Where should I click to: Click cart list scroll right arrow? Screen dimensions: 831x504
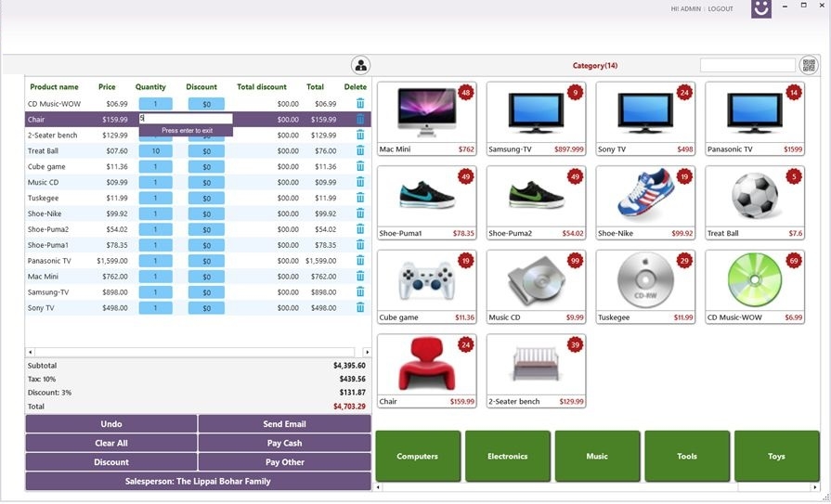367,352
